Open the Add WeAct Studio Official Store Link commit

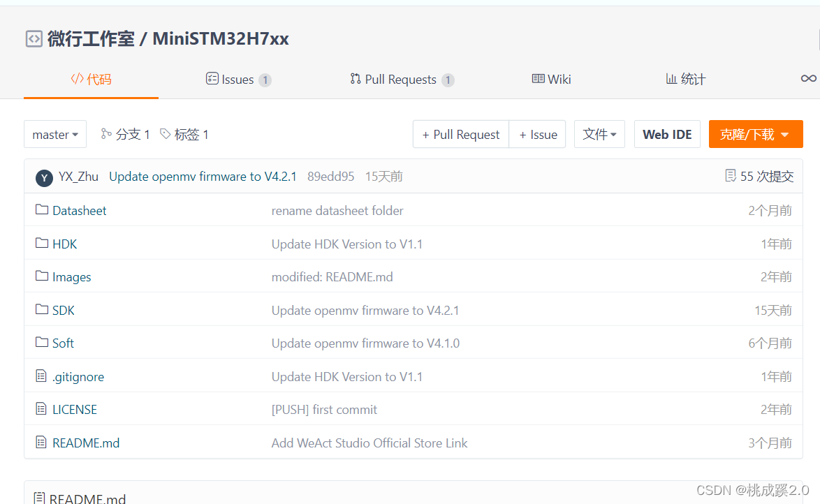[369, 443]
